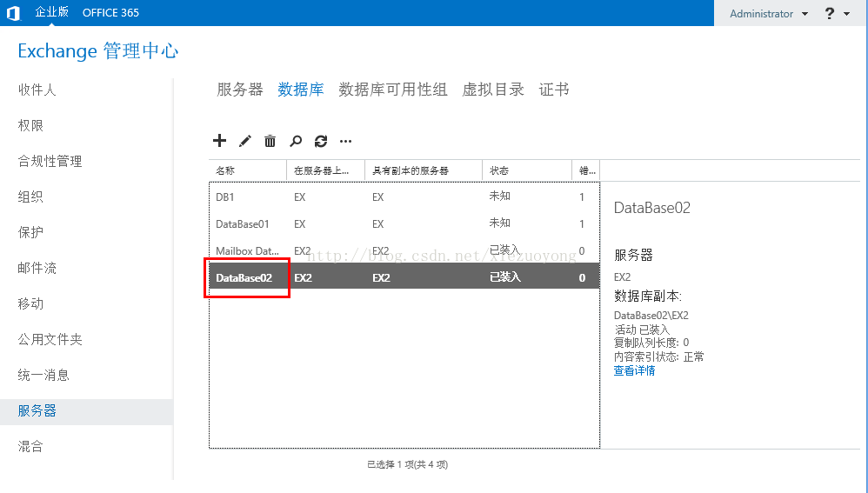Image resolution: width=868 pixels, height=493 pixels.
Task: Sort by 具有副本的服务器 column header
Action: [424, 170]
